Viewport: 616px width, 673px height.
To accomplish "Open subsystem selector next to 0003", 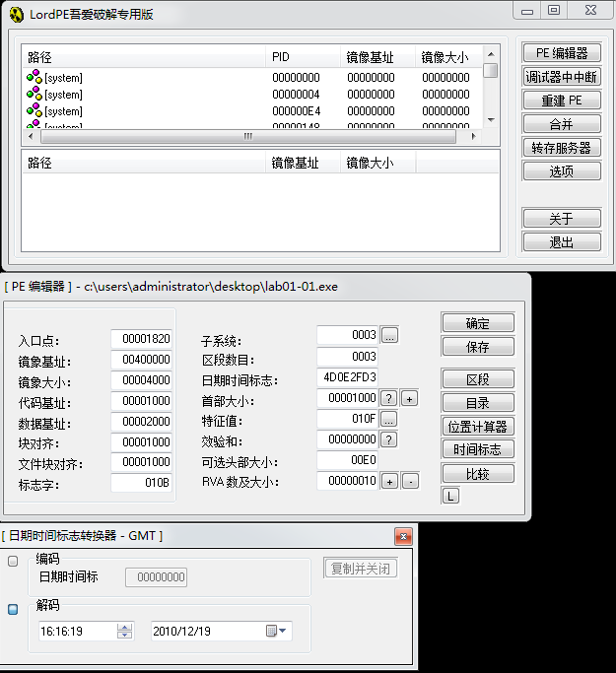I will click(389, 335).
